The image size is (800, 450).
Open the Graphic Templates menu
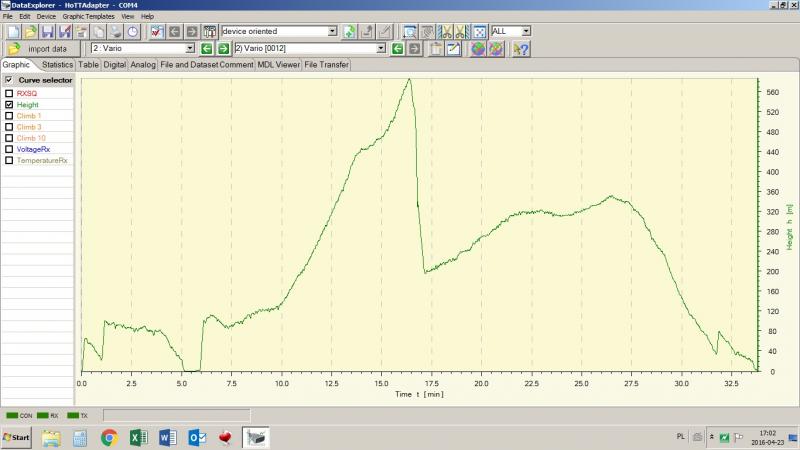[x=88, y=17]
